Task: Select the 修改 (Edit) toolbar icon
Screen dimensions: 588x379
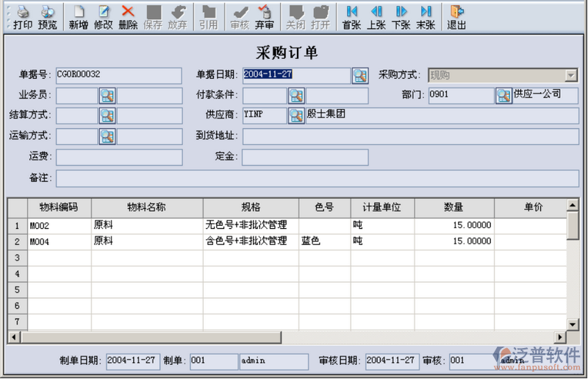Action: [x=104, y=16]
